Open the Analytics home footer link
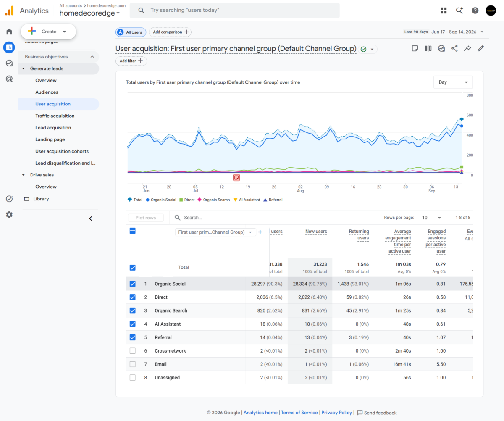Screen dimensions: 504x421 coord(260,413)
